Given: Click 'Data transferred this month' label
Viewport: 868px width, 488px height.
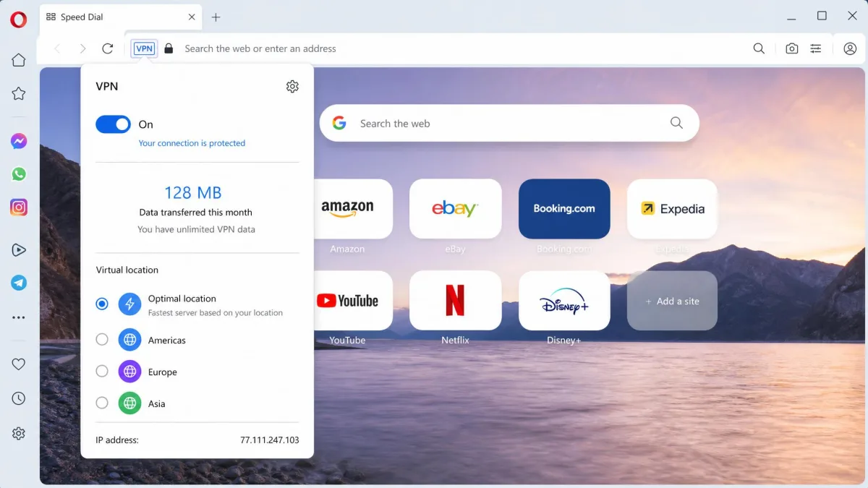Looking at the screenshot, I should point(196,213).
